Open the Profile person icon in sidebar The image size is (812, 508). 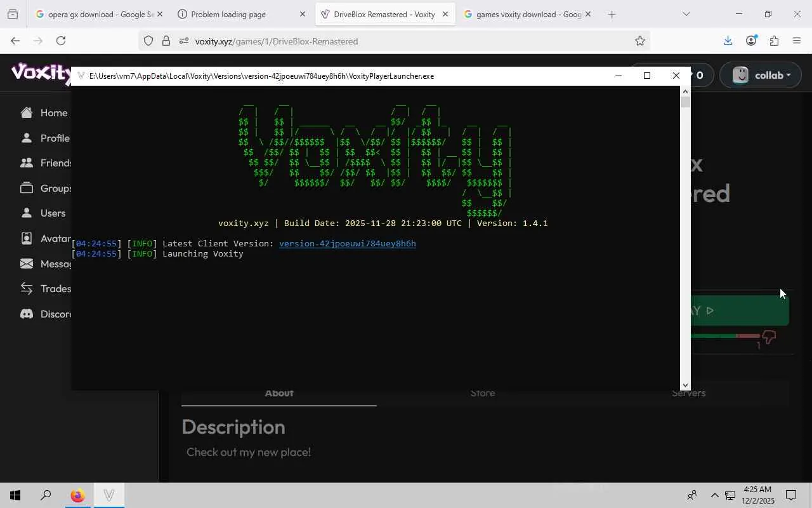(x=27, y=138)
